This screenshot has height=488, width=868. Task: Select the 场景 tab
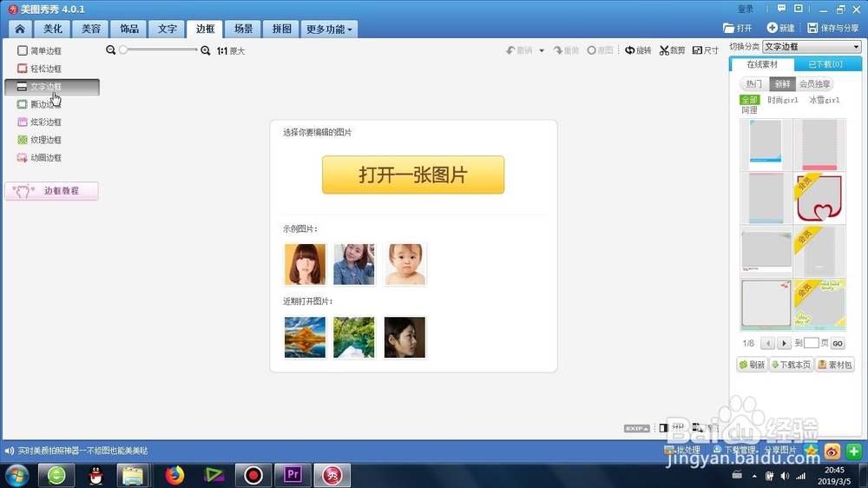pos(244,29)
